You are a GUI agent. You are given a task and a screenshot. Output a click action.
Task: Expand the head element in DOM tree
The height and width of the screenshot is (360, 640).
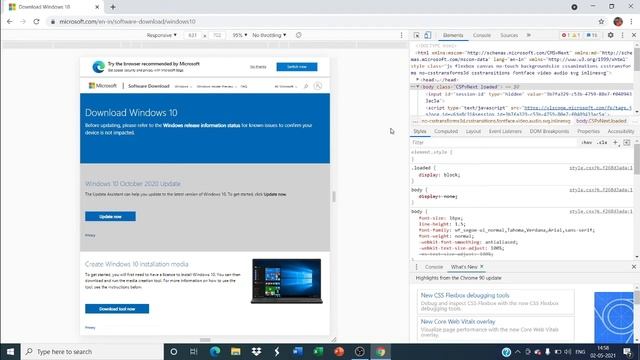point(418,80)
